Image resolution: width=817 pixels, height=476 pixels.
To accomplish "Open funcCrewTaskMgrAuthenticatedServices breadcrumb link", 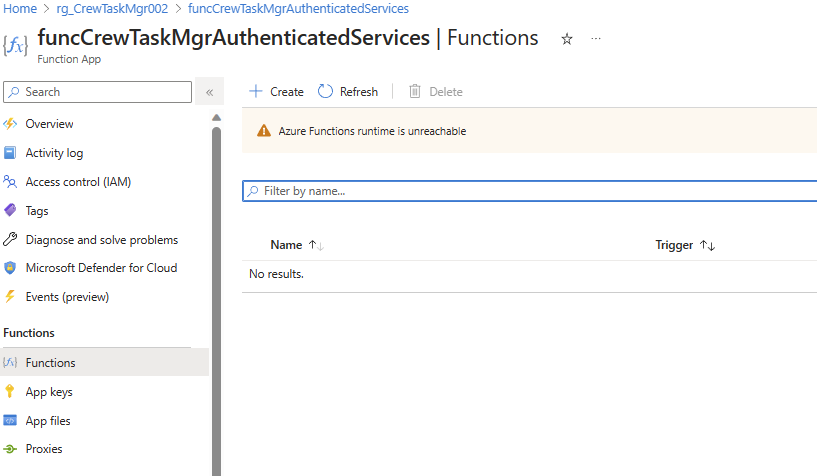I will pyautogui.click(x=298, y=9).
